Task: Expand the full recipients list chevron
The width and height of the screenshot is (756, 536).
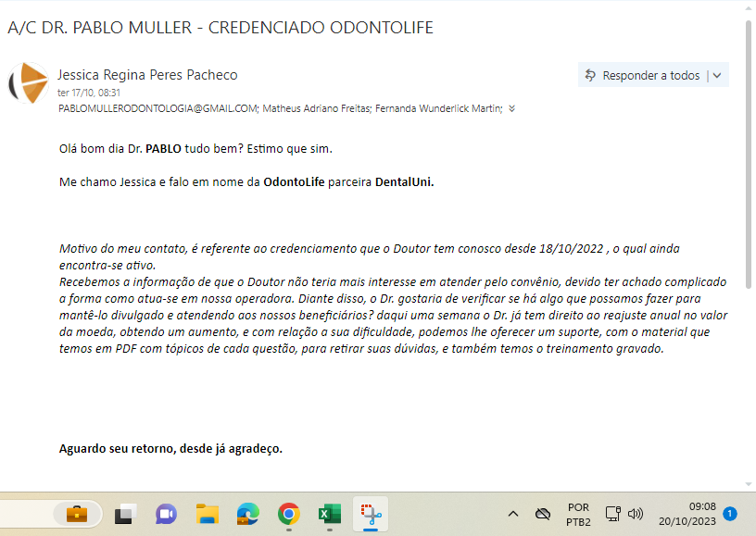Action: [511, 109]
